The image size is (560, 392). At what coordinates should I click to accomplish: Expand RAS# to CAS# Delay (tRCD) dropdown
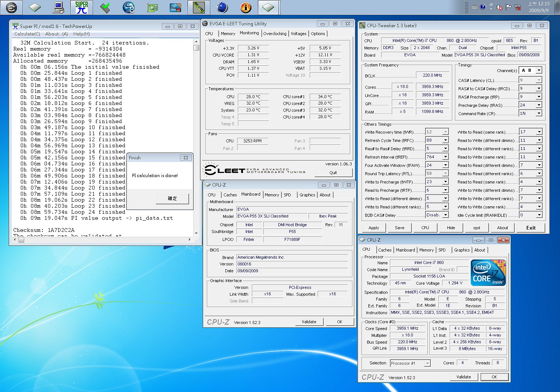click(539, 88)
